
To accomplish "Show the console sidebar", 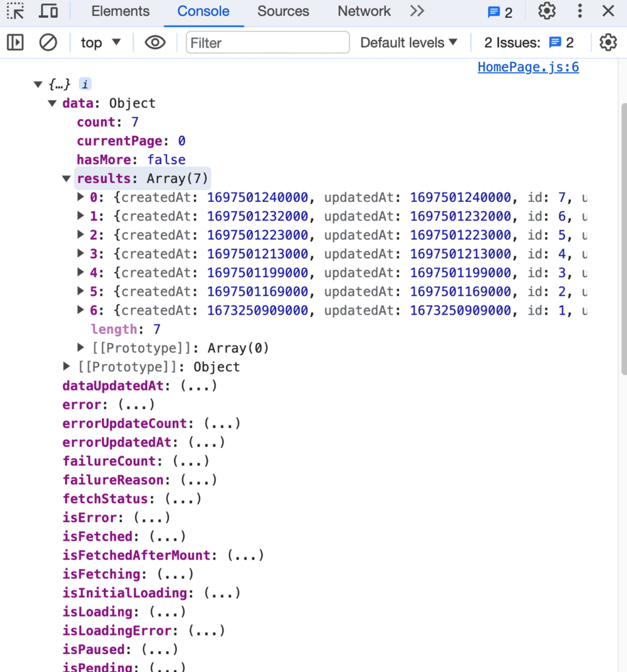I will tap(15, 43).
